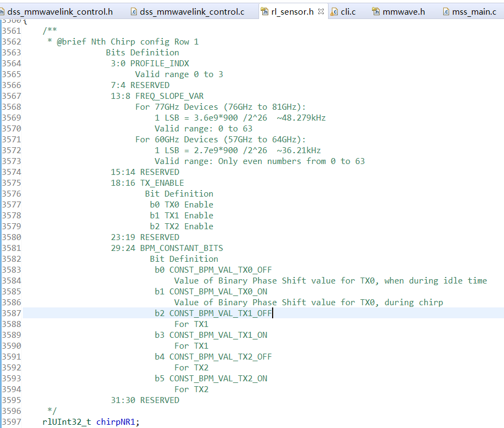Image resolution: width=504 pixels, height=428 pixels.
Task: Click the text '29:24 BPM_CONSTANT_BITS'
Action: [167, 248]
